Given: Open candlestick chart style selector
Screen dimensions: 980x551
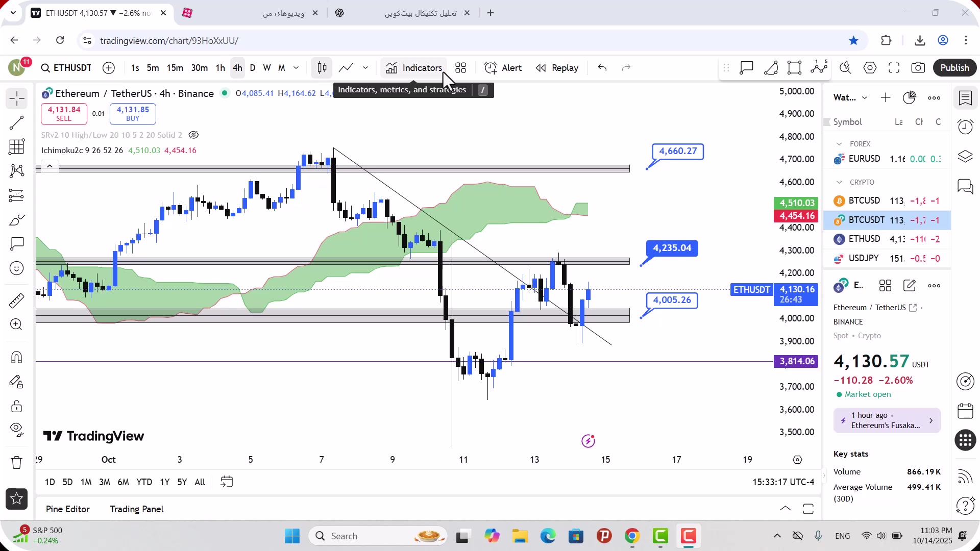Looking at the screenshot, I should (322, 68).
